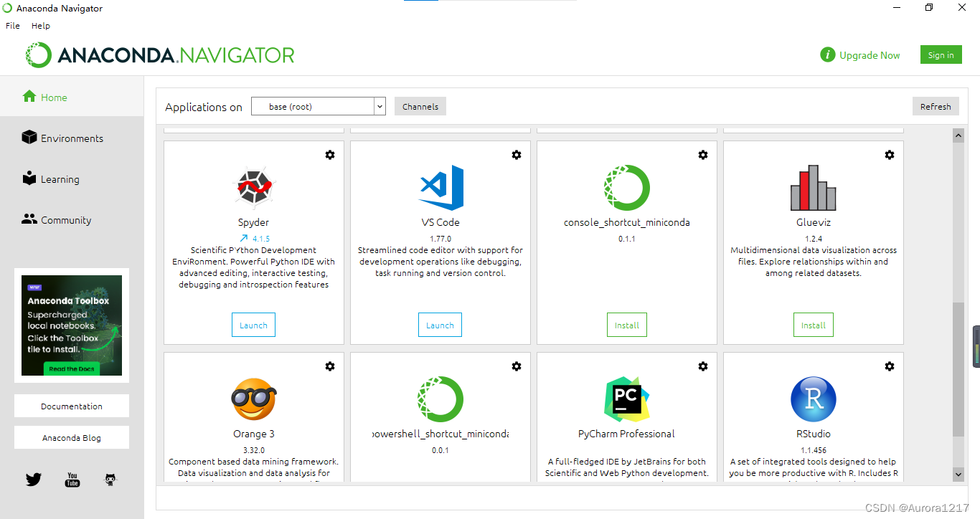Click the Spyder update arrow 4.1.5

tap(254, 239)
